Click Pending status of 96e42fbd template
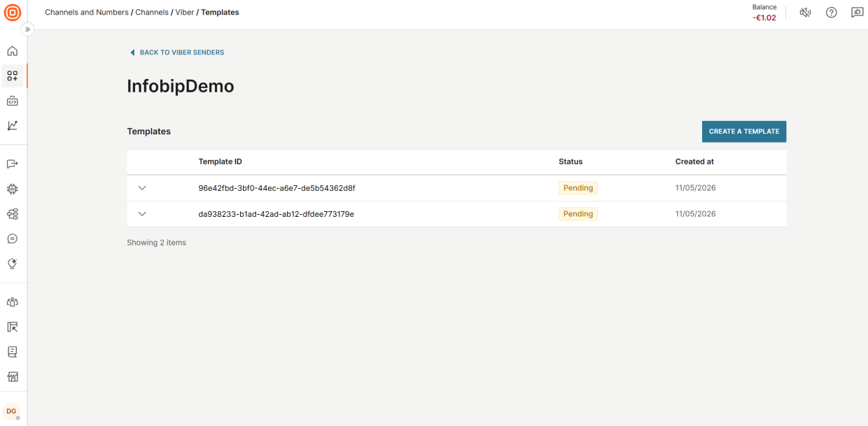The width and height of the screenshot is (868, 426). pos(578,188)
